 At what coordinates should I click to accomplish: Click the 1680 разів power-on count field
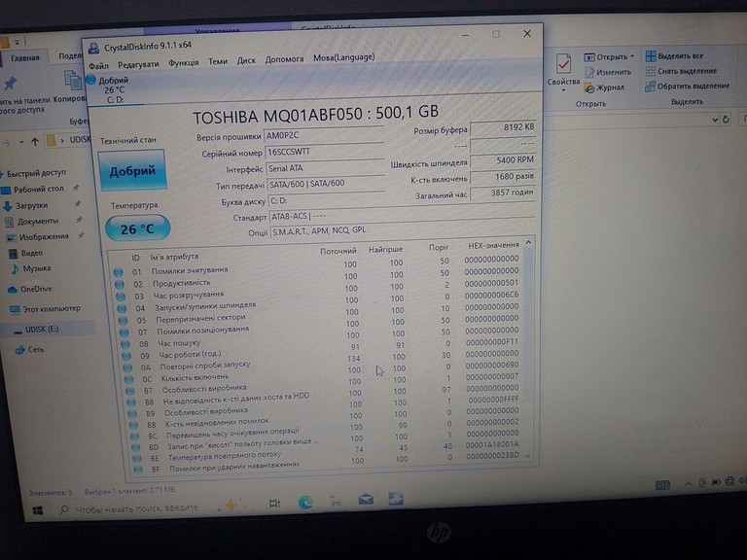coord(503,177)
